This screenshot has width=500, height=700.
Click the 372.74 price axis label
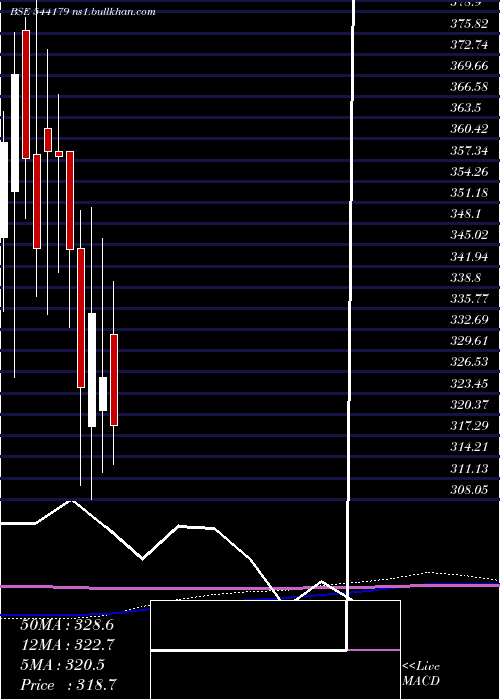[469, 45]
